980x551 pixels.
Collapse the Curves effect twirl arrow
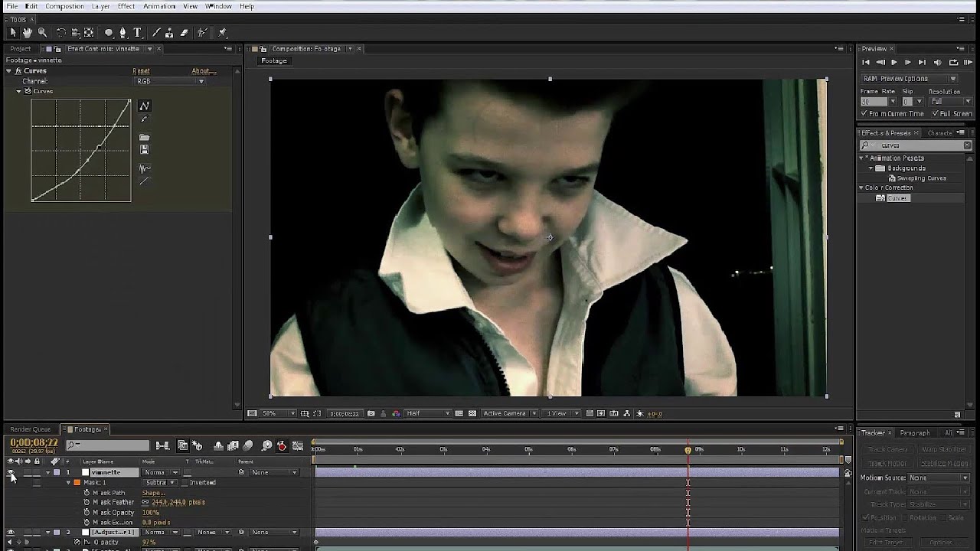click(x=8, y=70)
